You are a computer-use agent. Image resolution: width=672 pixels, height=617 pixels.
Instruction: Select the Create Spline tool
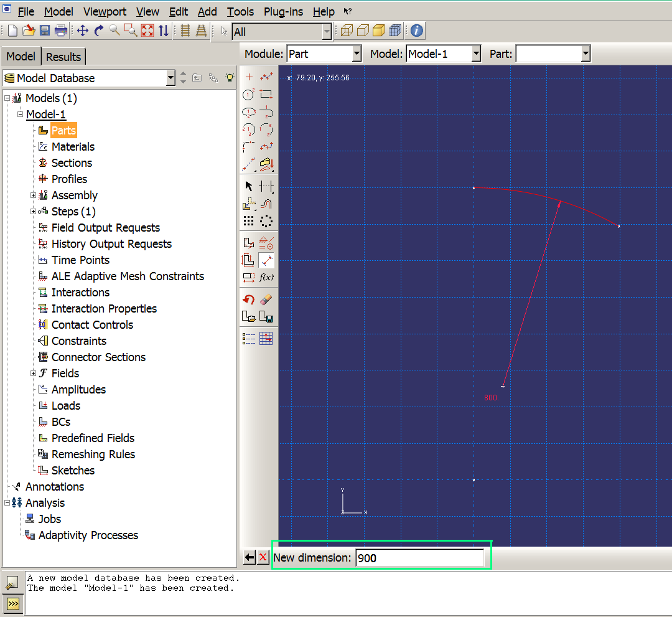266,147
